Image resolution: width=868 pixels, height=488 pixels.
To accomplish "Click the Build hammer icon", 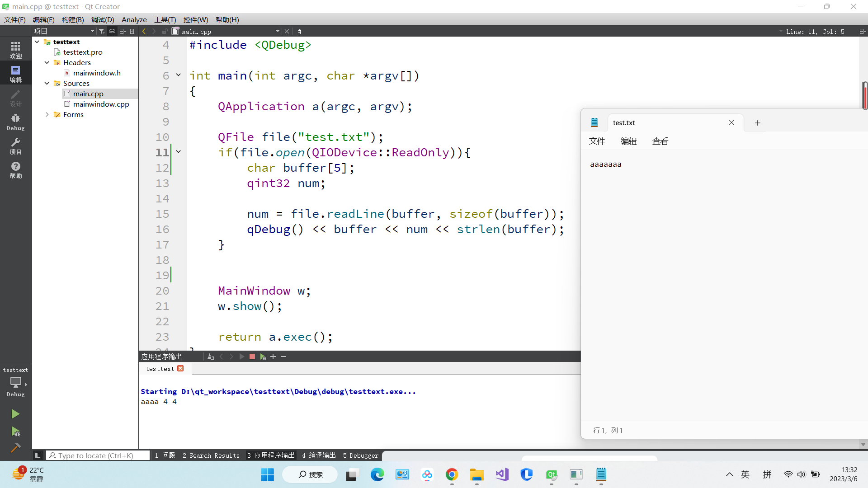I will pos(15,448).
